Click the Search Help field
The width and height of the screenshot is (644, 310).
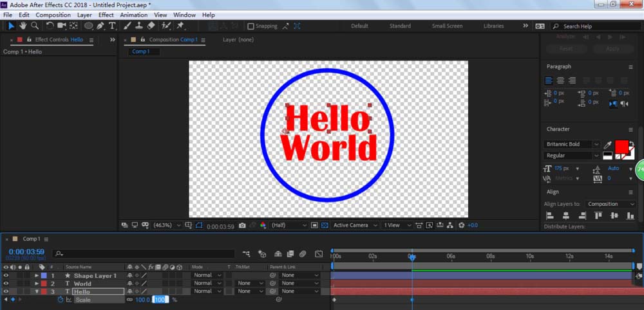(x=586, y=26)
